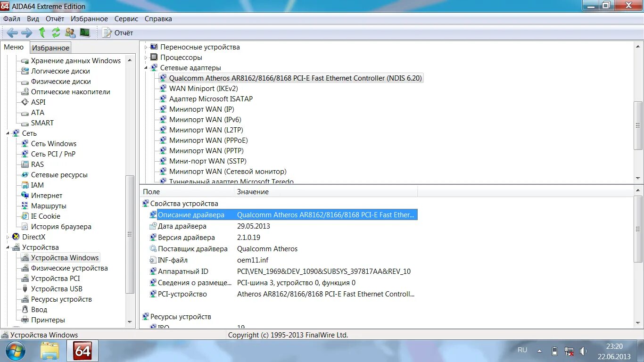Select the Аппаратный ID row
This screenshot has height=362, width=644.
283,271
